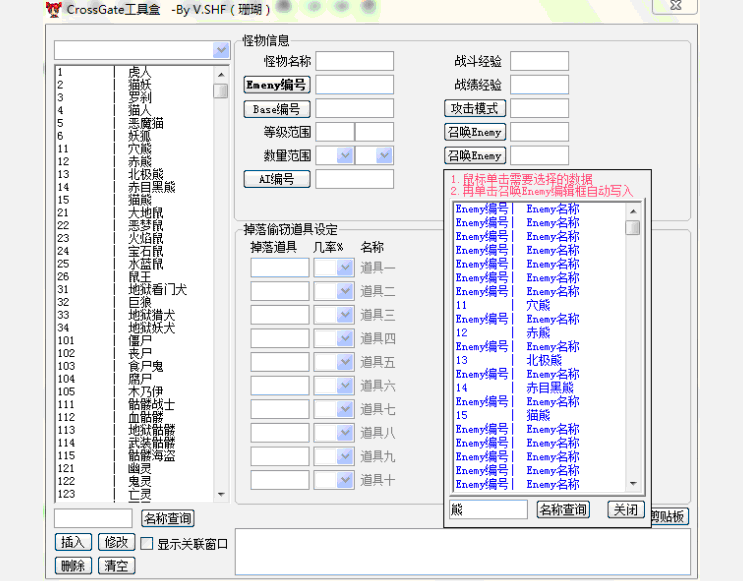Select 恶魔猫 in the monster list

coord(135,123)
